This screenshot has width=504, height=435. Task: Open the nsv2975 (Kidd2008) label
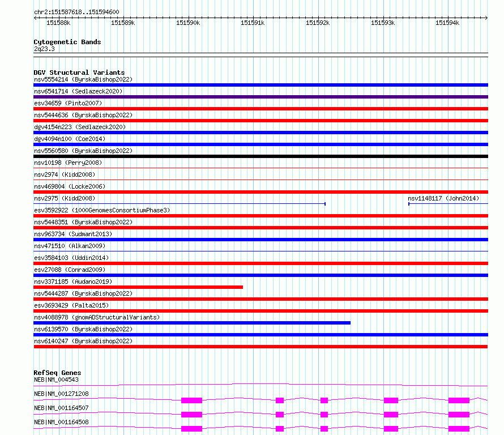(65, 198)
